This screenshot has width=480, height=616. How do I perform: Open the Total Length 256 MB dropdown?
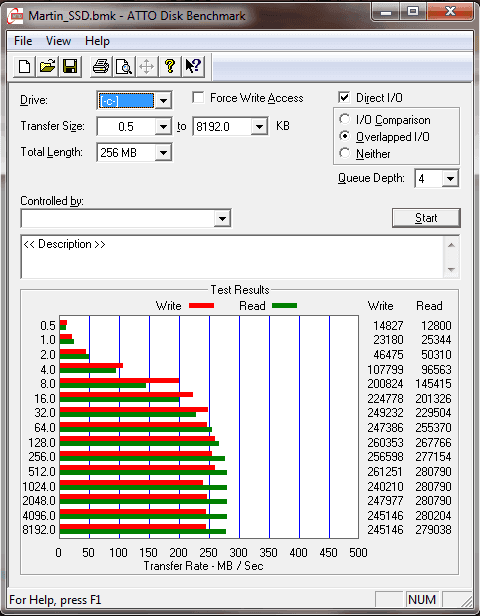pyautogui.click(x=163, y=152)
